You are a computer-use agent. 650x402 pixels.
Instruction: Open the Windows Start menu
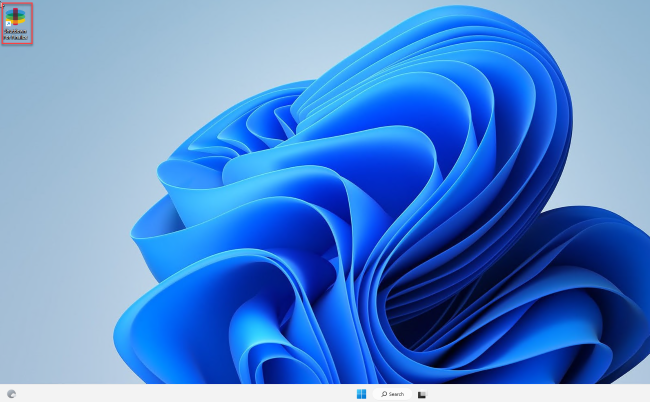tap(361, 394)
